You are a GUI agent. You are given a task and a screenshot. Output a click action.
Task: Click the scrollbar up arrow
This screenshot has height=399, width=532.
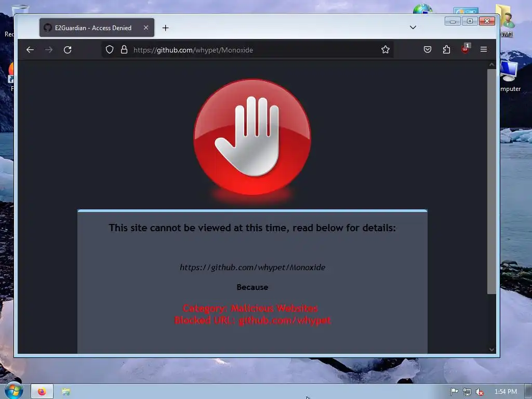[x=491, y=64]
